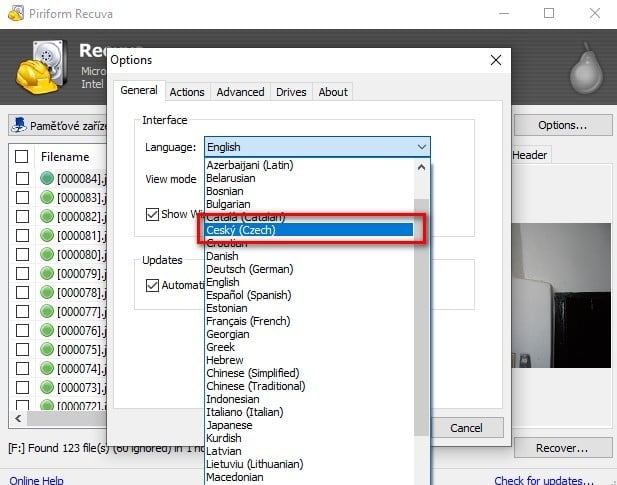Open the Paměťové zařízení drive selector
The width and height of the screenshot is (617, 485).
(59, 125)
